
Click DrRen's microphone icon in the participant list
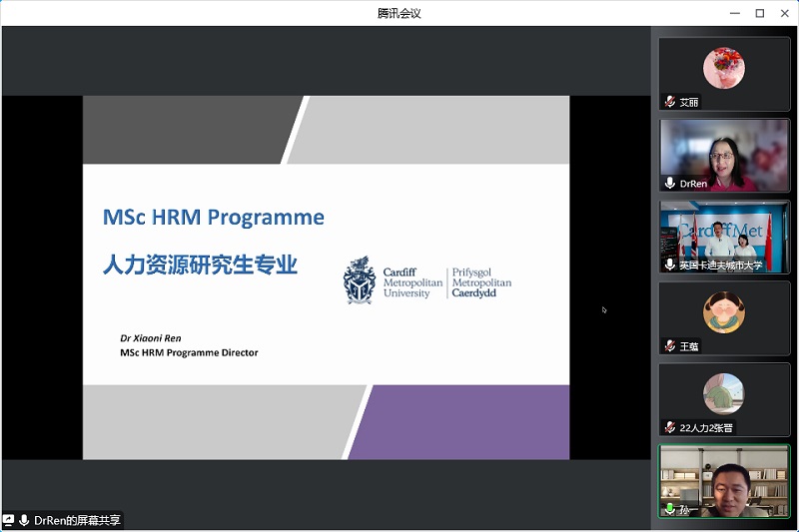[x=670, y=184]
